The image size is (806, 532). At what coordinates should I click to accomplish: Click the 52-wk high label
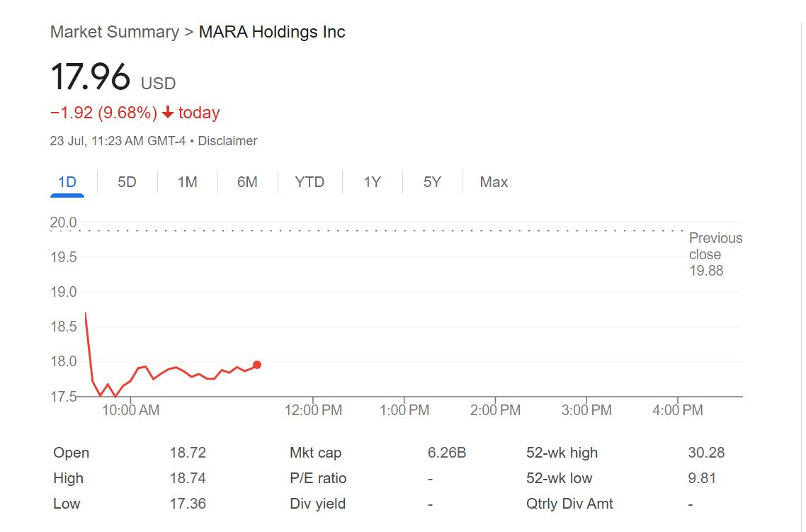[562, 453]
